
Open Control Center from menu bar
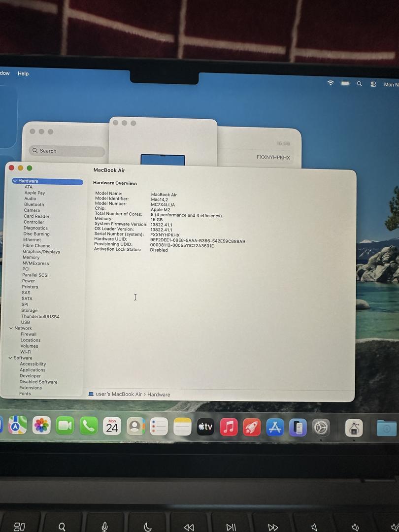(x=373, y=84)
